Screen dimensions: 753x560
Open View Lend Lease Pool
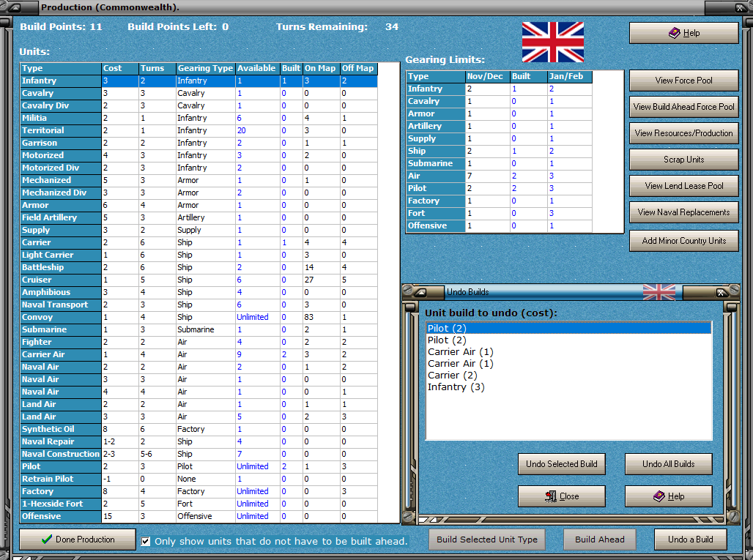(684, 186)
